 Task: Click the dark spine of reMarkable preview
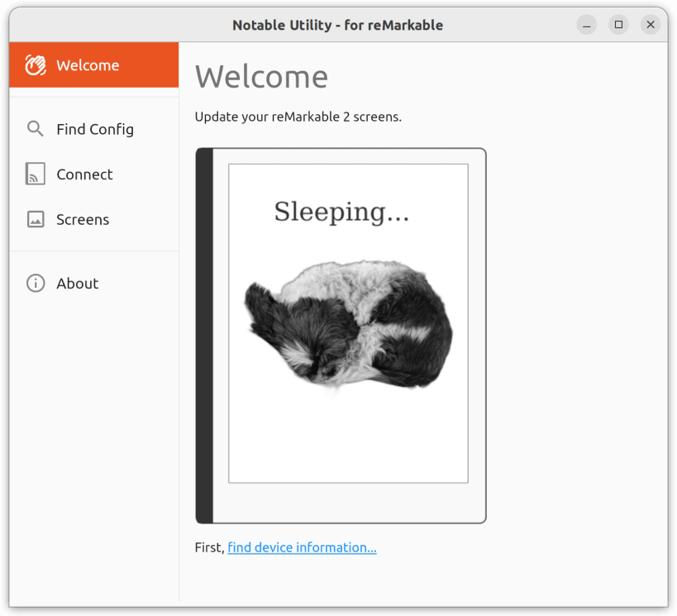pyautogui.click(x=205, y=336)
